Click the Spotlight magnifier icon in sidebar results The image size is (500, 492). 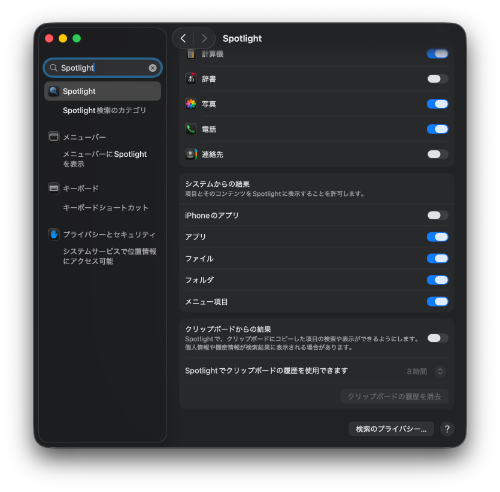point(54,91)
